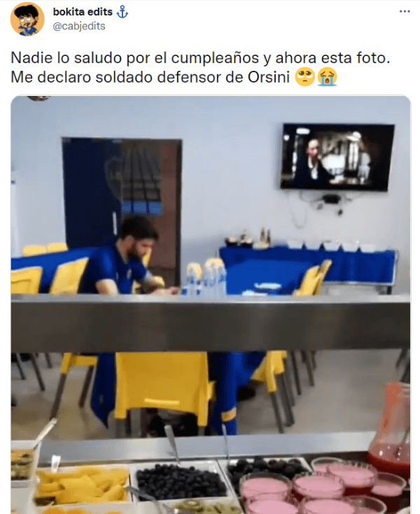
Task: Open bokita edits profile avatar
Action: (x=27, y=19)
